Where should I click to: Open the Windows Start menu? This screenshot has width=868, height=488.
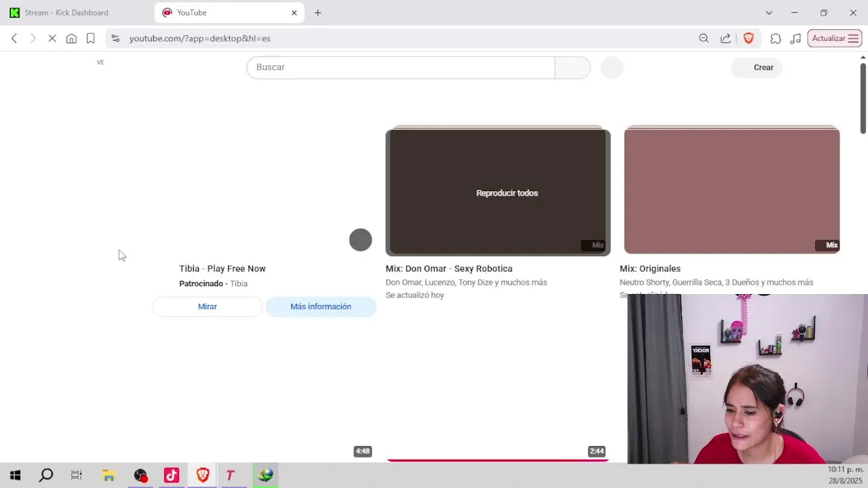(15, 476)
